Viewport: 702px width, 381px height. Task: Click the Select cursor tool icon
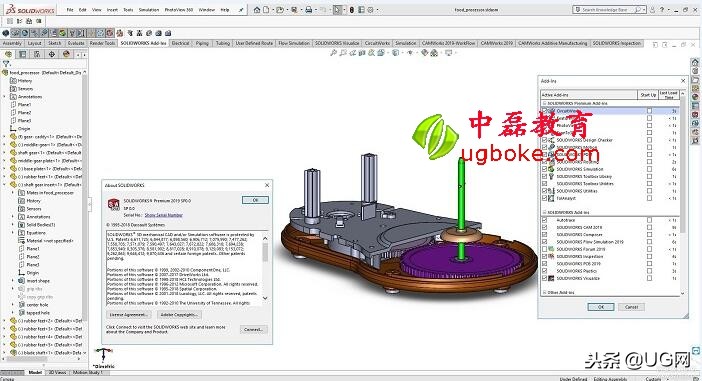[x=337, y=9]
